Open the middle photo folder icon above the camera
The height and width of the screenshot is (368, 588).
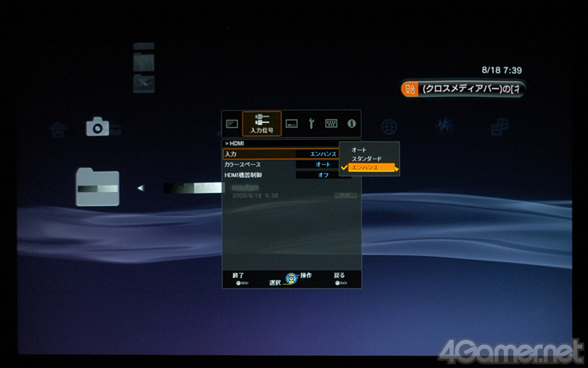coord(143,62)
